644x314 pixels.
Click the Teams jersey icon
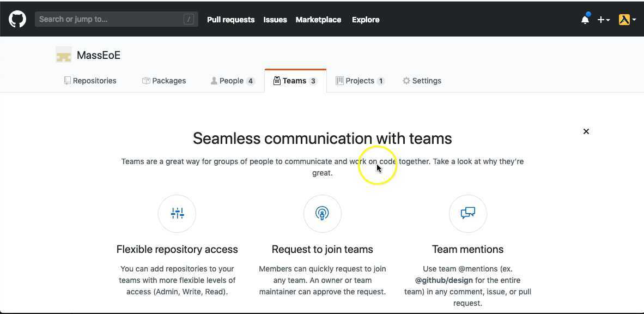pyautogui.click(x=277, y=81)
